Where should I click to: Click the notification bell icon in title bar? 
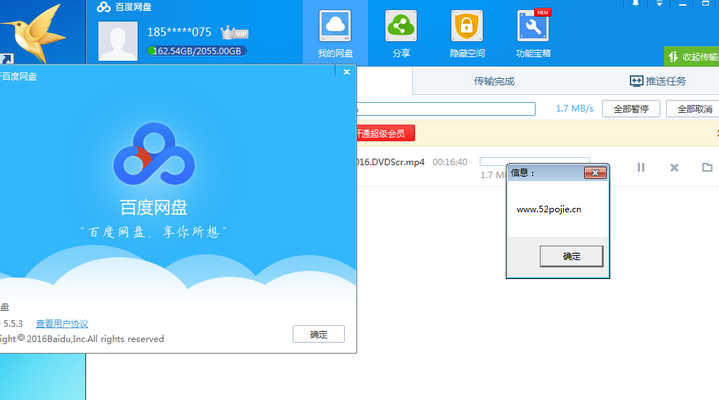636,3
